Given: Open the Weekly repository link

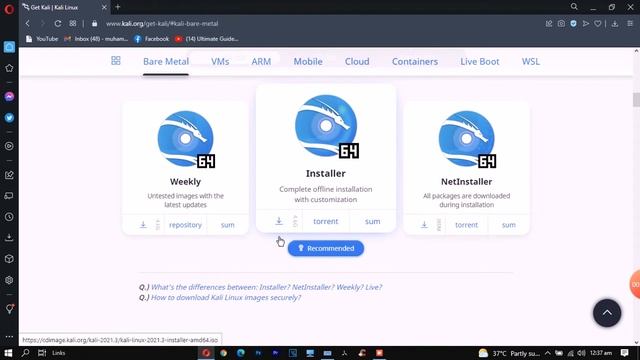Looking at the screenshot, I should [185, 225].
